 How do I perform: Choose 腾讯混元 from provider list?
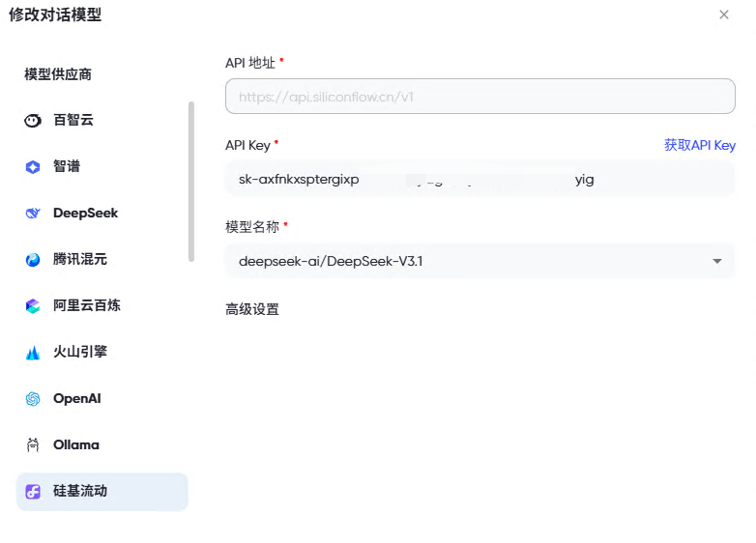click(x=102, y=259)
